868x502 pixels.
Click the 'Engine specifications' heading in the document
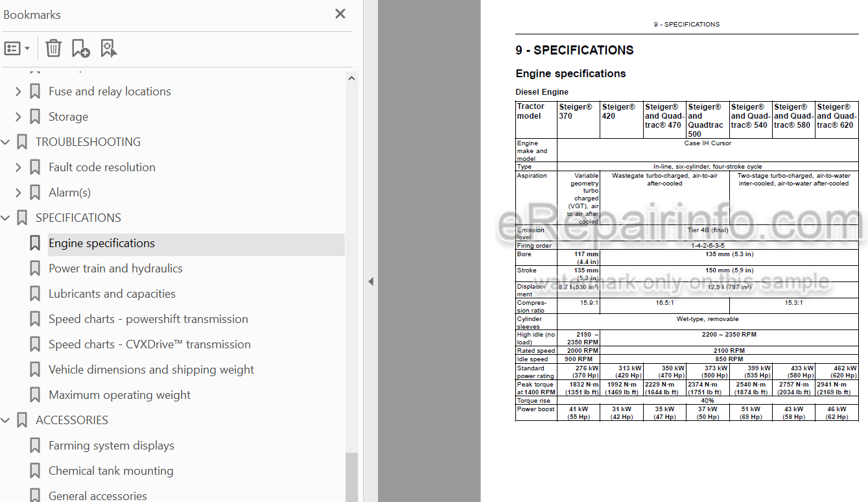click(x=570, y=73)
